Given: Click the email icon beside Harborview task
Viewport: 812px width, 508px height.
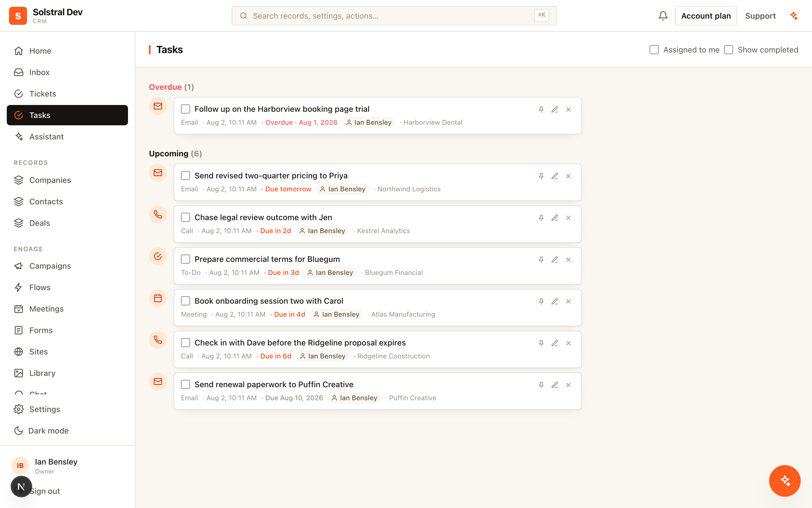Looking at the screenshot, I should pyautogui.click(x=158, y=106).
